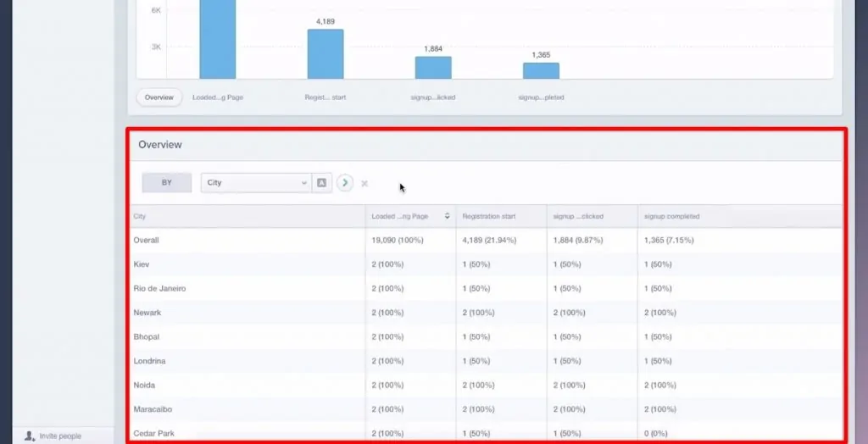This screenshot has height=444, width=868.
Task: Click the letter A icon beside City dropdown
Action: tap(321, 183)
